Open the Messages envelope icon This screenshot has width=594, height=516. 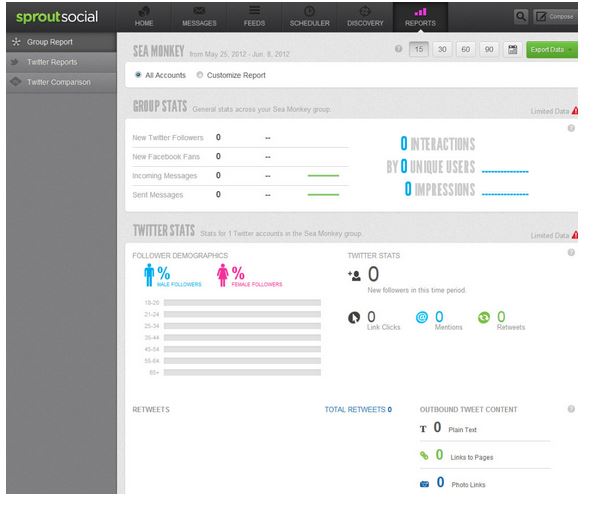pyautogui.click(x=199, y=11)
